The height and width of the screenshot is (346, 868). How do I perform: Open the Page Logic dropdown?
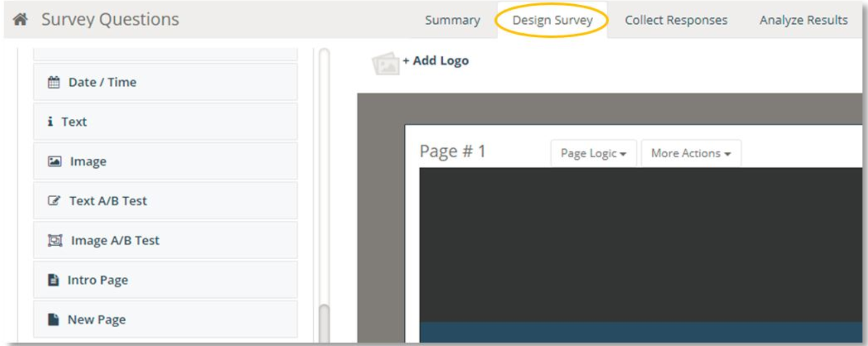[x=593, y=153]
